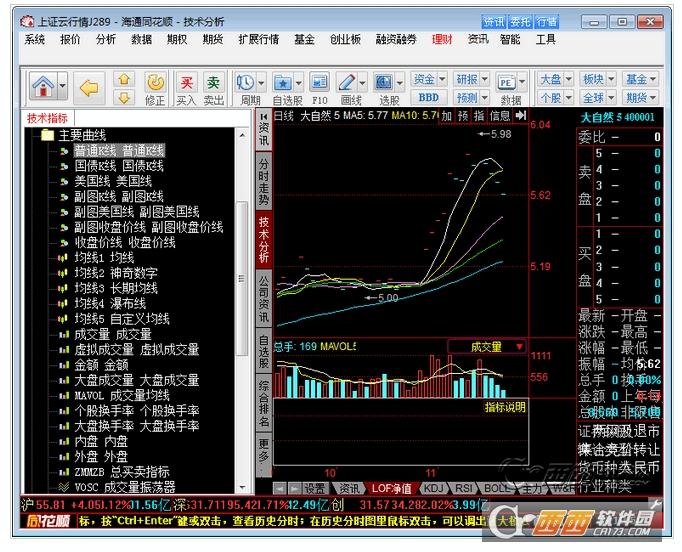The width and height of the screenshot is (682, 552).
Task: Select the LOF净值 bottom tab
Action: click(x=391, y=488)
